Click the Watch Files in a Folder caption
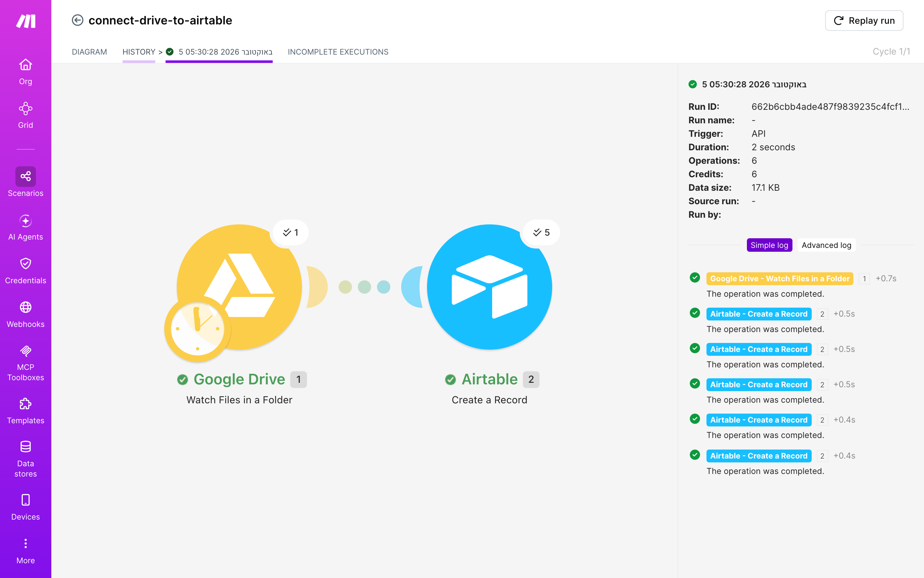 (239, 400)
